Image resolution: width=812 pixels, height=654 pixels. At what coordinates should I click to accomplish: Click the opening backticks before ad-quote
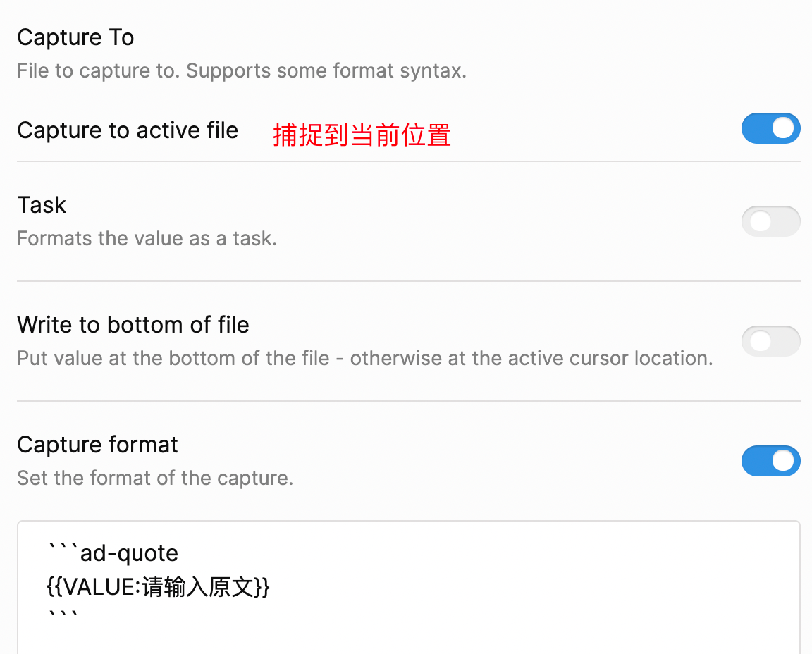click(x=63, y=550)
